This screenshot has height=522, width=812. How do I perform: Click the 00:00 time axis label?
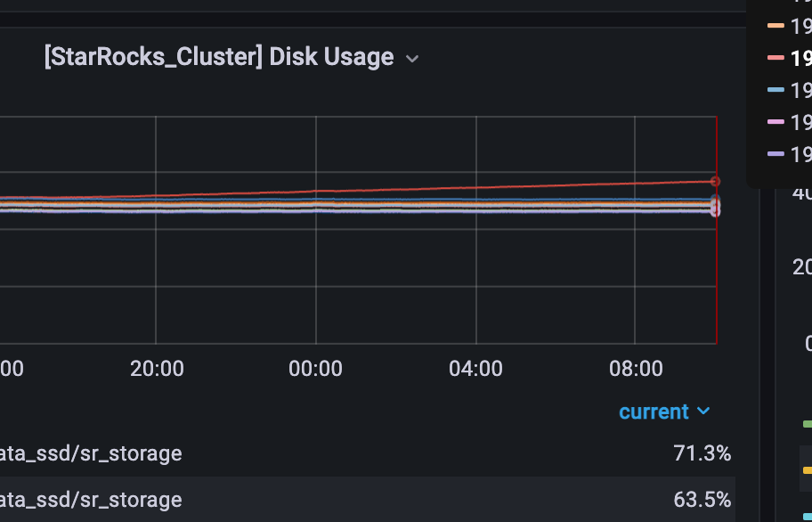[x=315, y=369]
